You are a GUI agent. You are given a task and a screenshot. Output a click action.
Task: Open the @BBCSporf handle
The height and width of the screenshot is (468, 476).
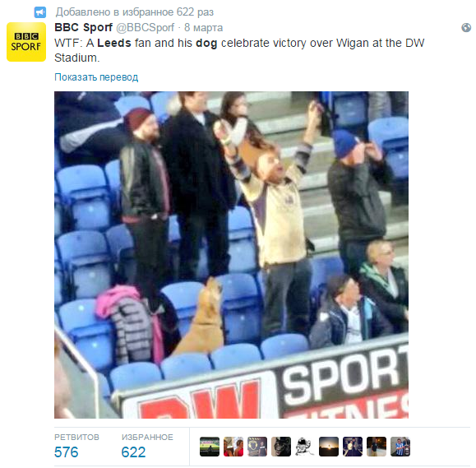[x=146, y=28]
